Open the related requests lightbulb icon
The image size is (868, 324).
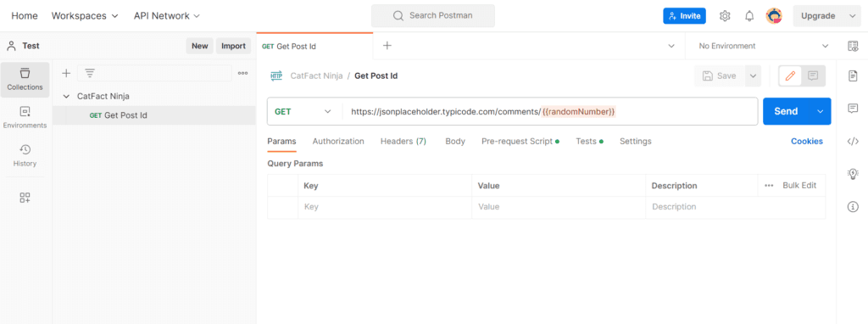[853, 174]
